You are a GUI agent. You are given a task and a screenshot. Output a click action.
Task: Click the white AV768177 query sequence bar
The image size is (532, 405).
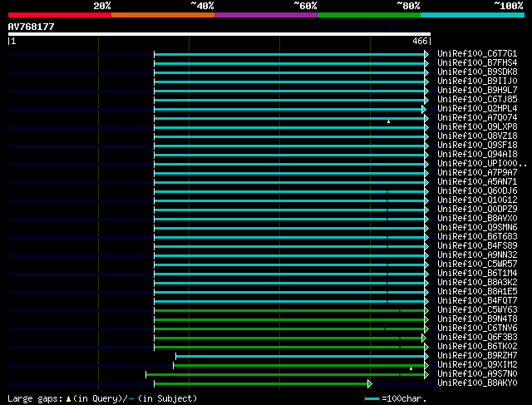pos(219,34)
